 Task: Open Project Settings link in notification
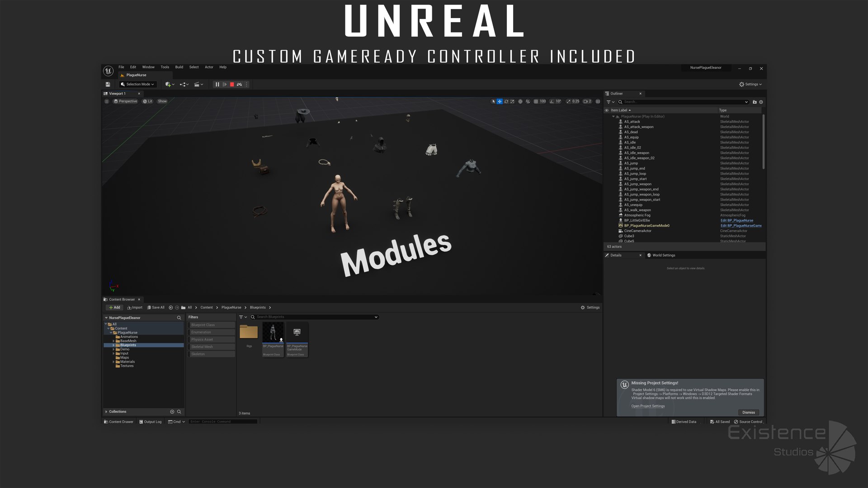(648, 406)
